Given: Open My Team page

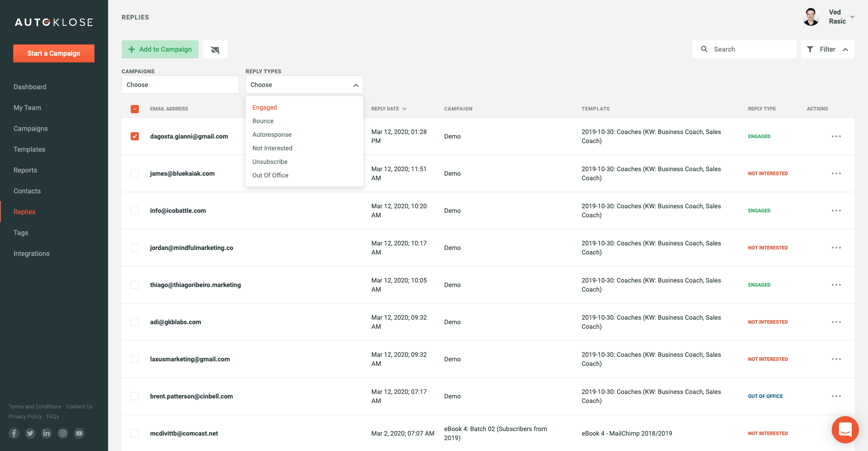Looking at the screenshot, I should point(27,108).
